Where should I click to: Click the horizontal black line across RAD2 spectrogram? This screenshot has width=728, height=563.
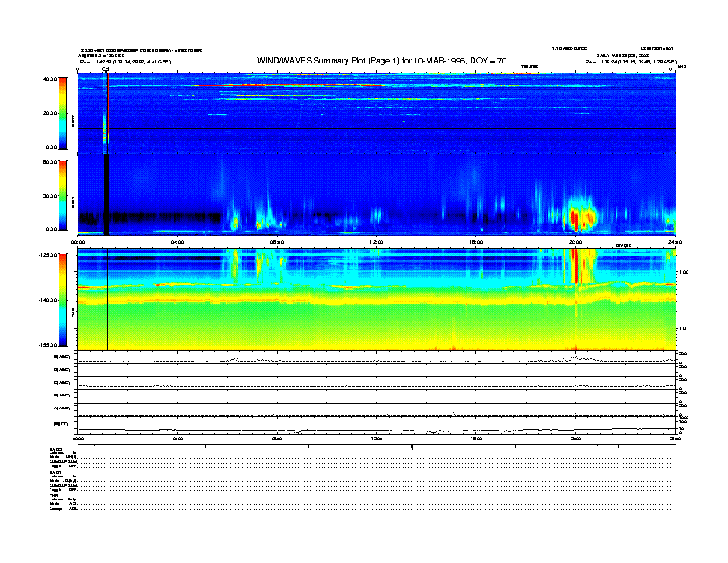377,128
